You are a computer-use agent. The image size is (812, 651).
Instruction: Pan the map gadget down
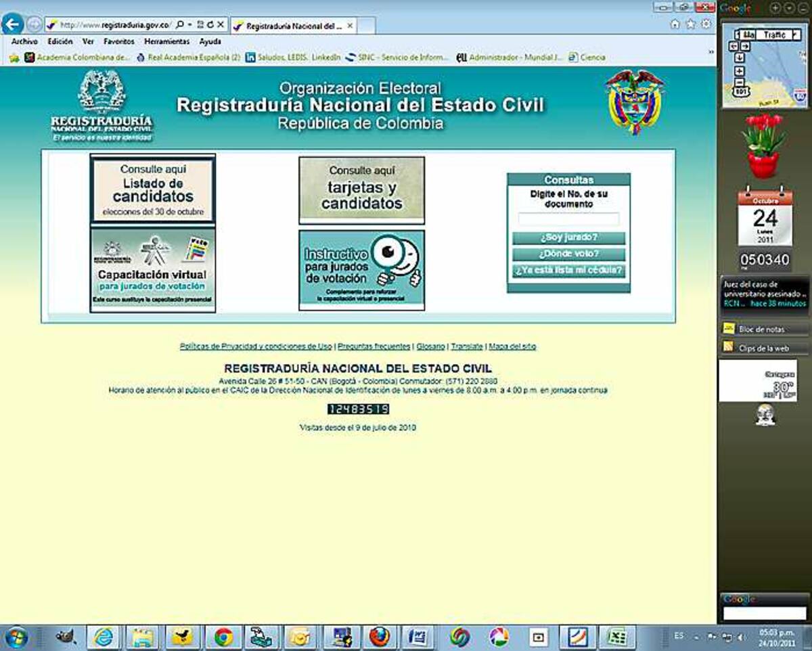739,57
